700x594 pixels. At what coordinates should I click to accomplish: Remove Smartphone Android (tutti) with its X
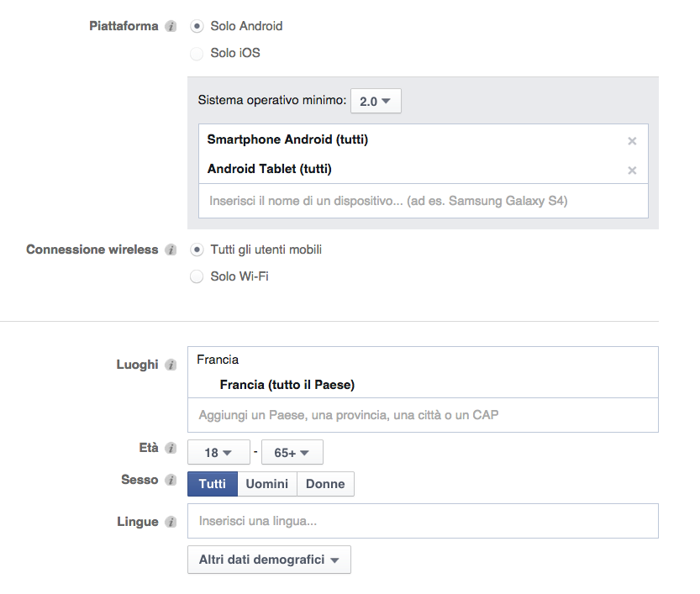[632, 141]
